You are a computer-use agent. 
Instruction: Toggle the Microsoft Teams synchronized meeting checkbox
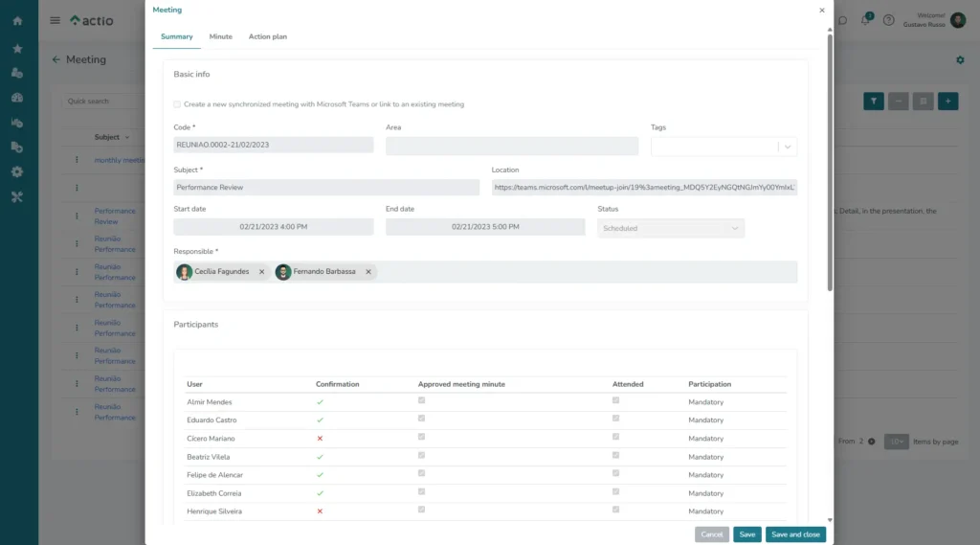[177, 104]
